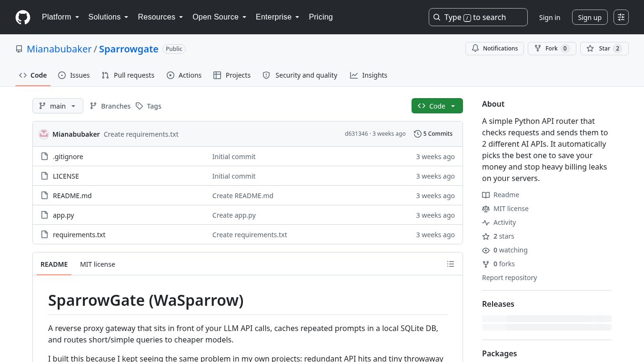Viewport: 644px width, 362px height.
Task: Open the 'Create README.md' commit message
Action: coord(243,195)
